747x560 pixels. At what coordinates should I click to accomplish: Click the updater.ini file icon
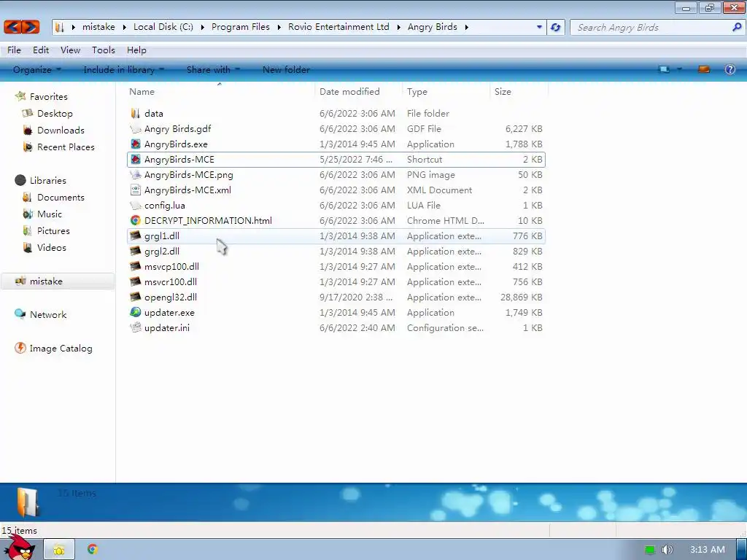(x=135, y=327)
